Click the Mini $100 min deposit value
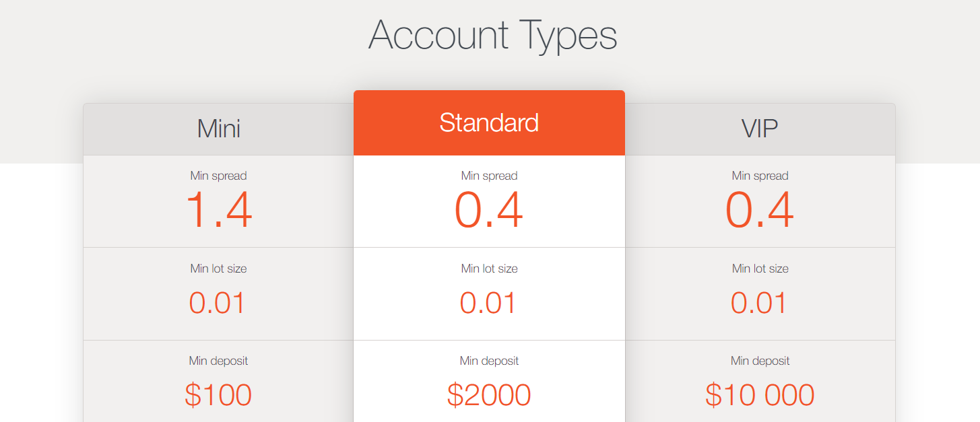 [x=218, y=394]
